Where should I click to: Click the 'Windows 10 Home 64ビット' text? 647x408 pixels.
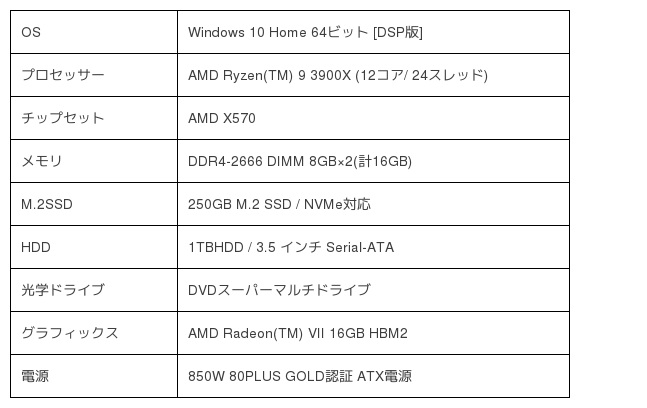point(277,33)
